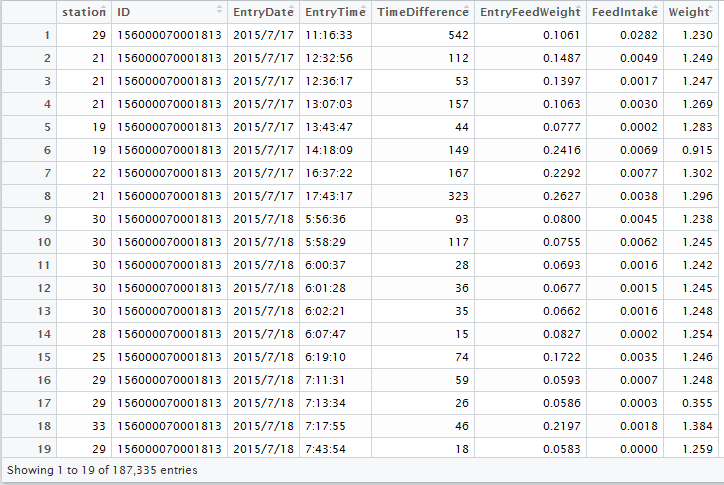Sort by the FeedIntake column header
Viewport: 724px width, 485px height.
point(625,12)
